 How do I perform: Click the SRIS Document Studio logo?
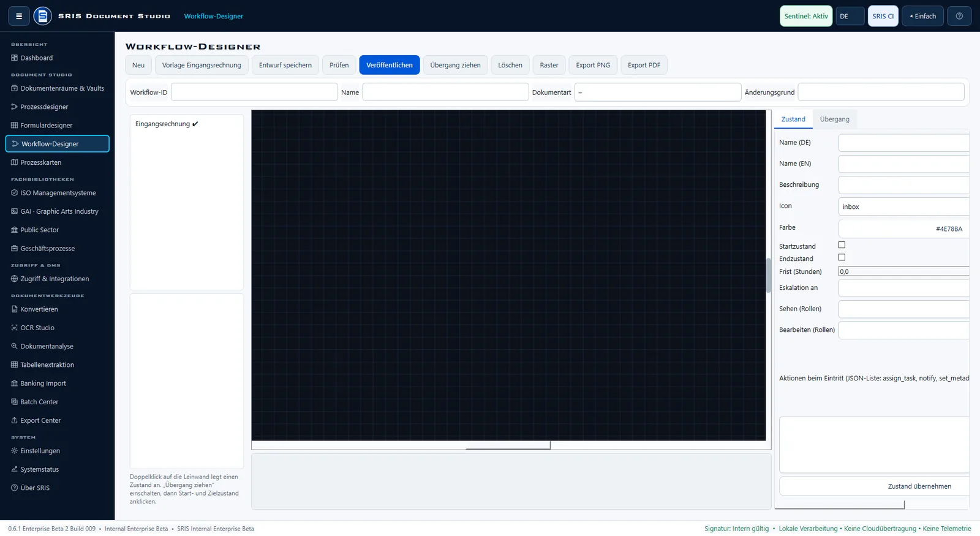coord(42,16)
